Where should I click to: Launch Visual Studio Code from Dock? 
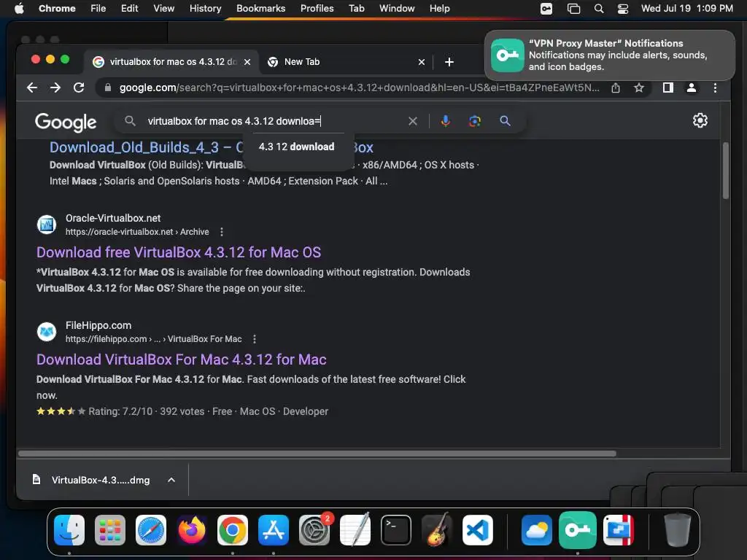tap(477, 530)
